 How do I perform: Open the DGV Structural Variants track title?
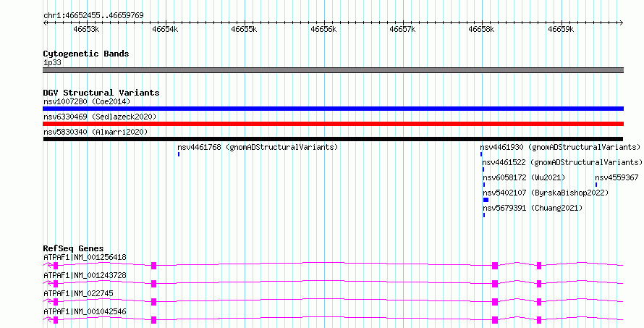click(101, 93)
